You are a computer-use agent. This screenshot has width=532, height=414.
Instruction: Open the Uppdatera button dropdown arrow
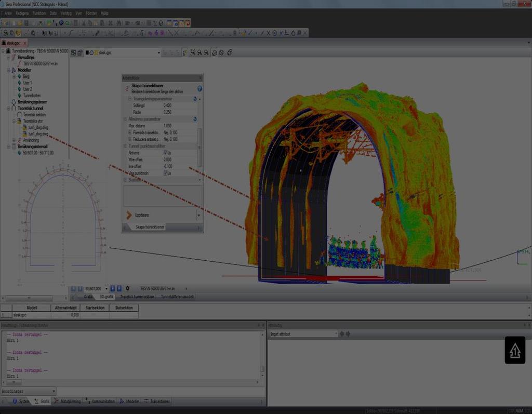pyautogui.click(x=199, y=215)
